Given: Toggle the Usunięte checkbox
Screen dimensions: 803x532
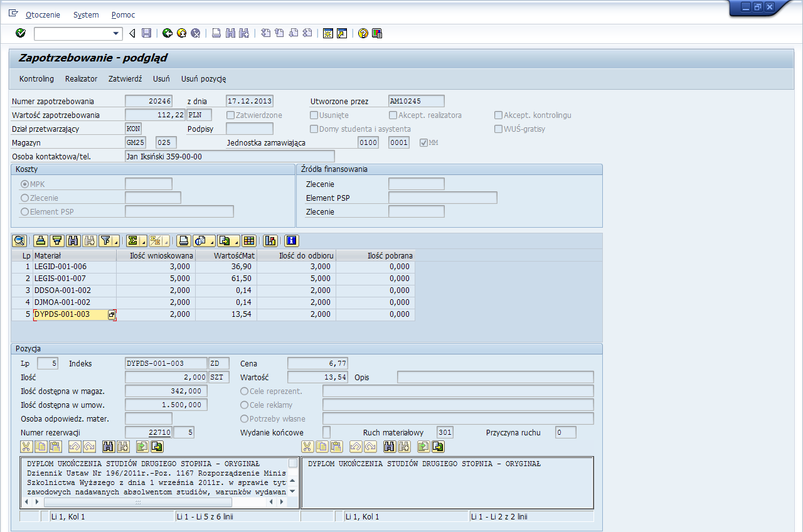Looking at the screenshot, I should pos(314,115).
